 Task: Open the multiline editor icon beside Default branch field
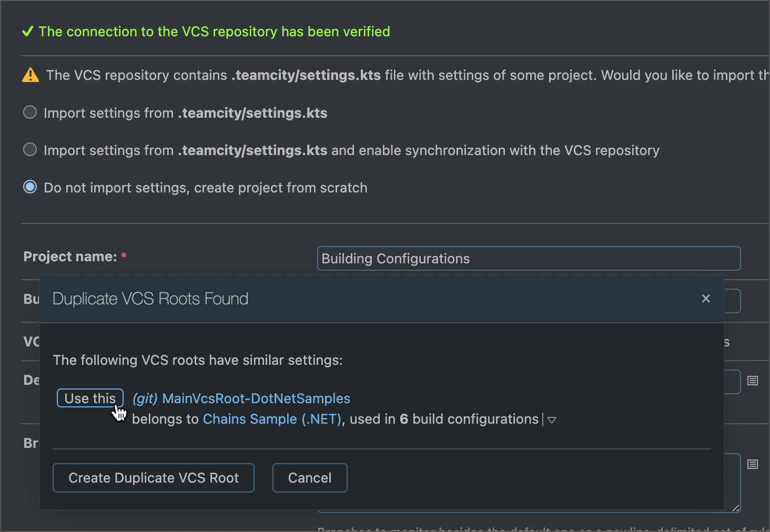(752, 381)
